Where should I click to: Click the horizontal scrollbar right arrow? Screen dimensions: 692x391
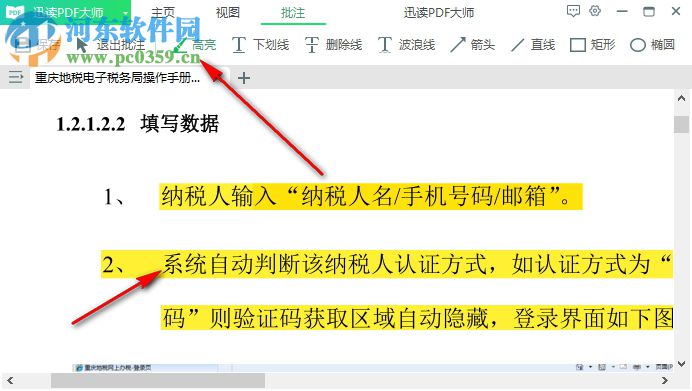(x=665, y=380)
